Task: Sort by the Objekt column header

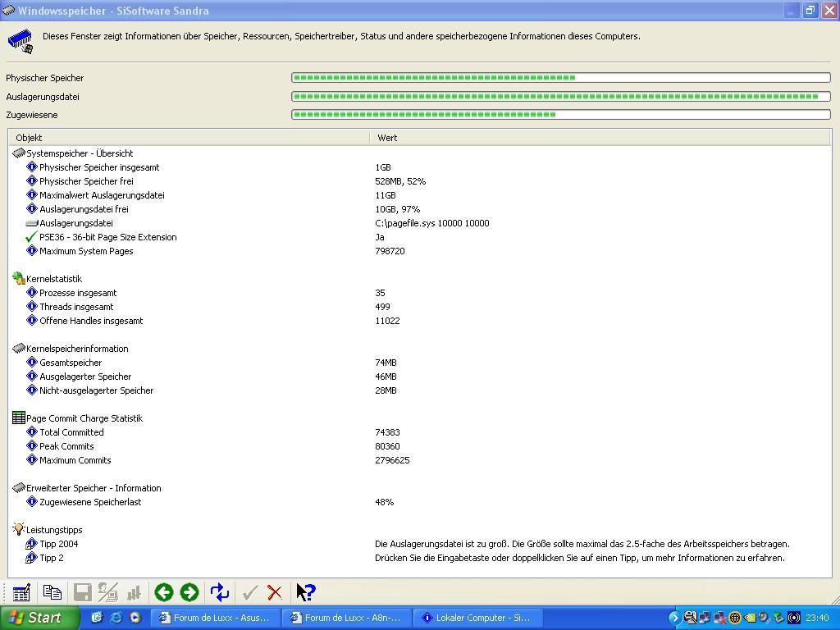Action: [189, 138]
